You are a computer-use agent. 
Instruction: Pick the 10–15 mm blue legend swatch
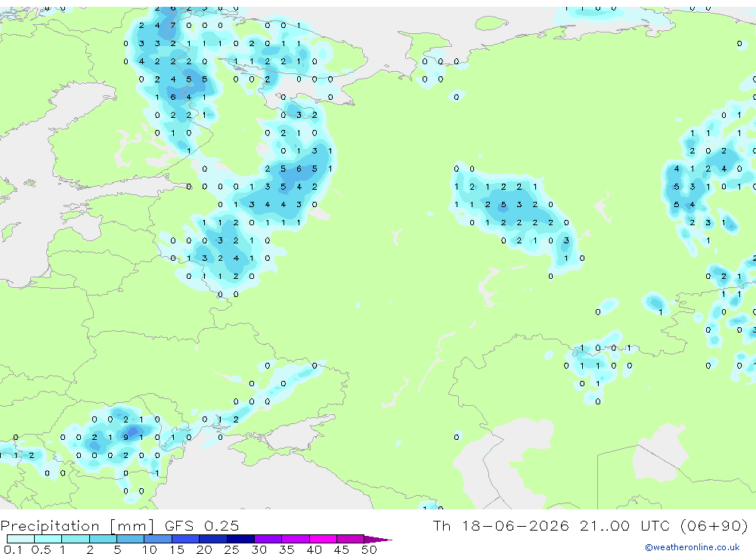click(158, 539)
